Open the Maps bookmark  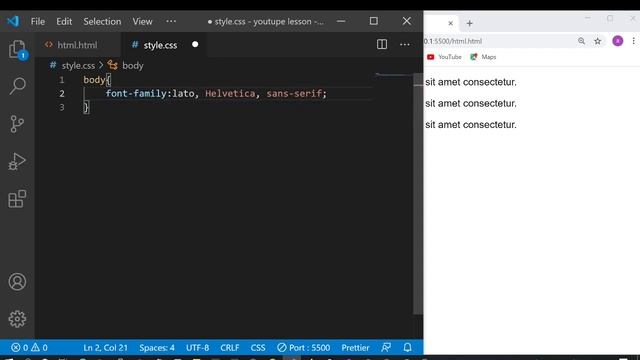(x=483, y=57)
